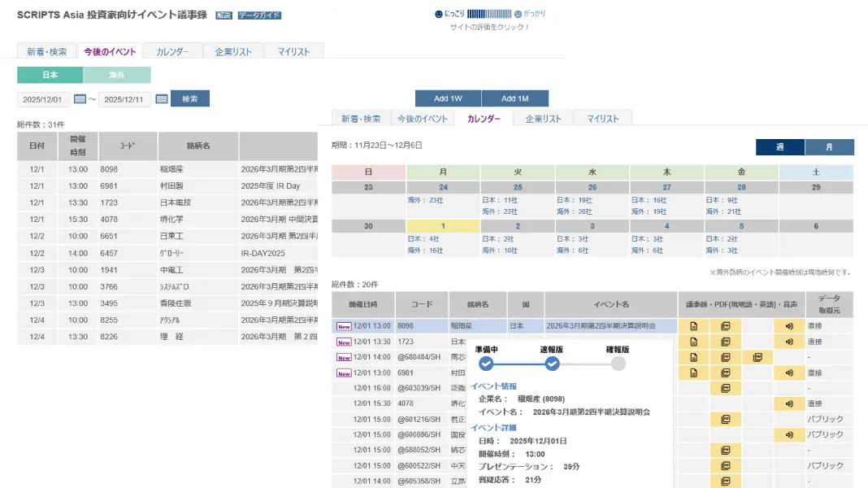Open the マイリスト tab in the カレンダー view
Screen dimensions: 868x488
coord(603,119)
